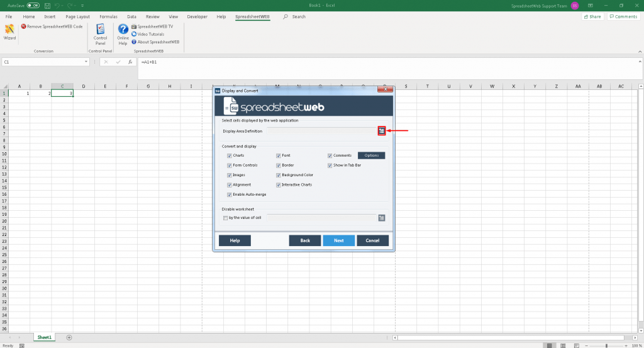Click the Display Area Definition range selector

[382, 131]
